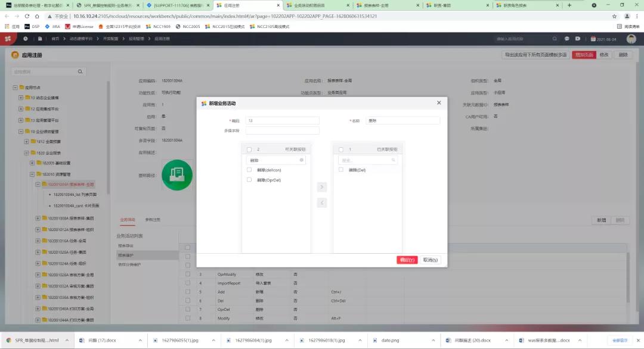Click the browser home icon
This screenshot has height=349, width=644.
tap(37, 16)
